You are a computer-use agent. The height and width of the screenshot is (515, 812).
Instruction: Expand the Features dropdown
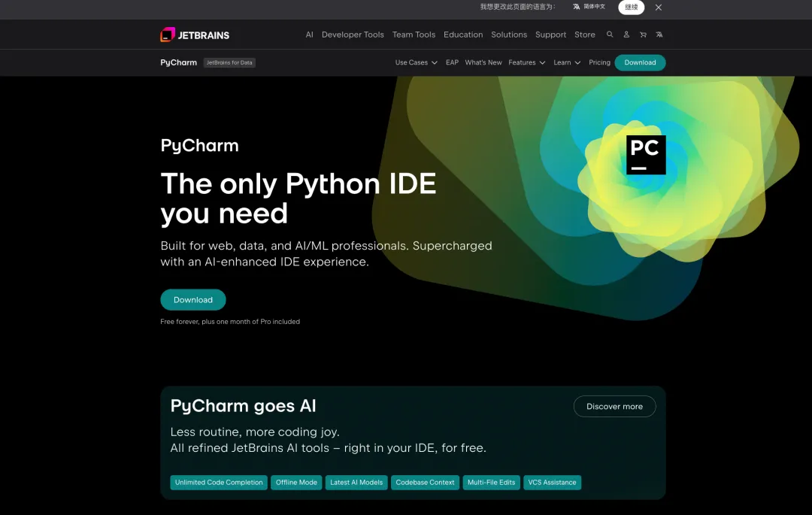coord(526,62)
